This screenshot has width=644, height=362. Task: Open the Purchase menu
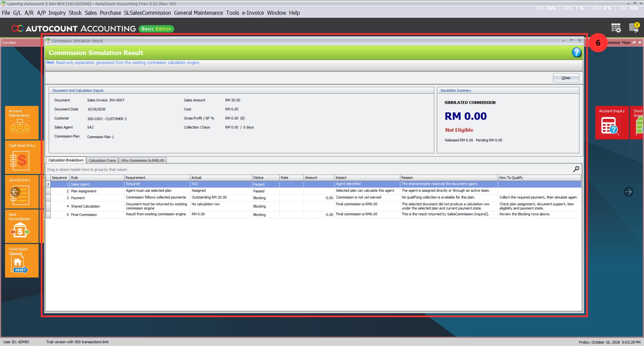point(110,13)
